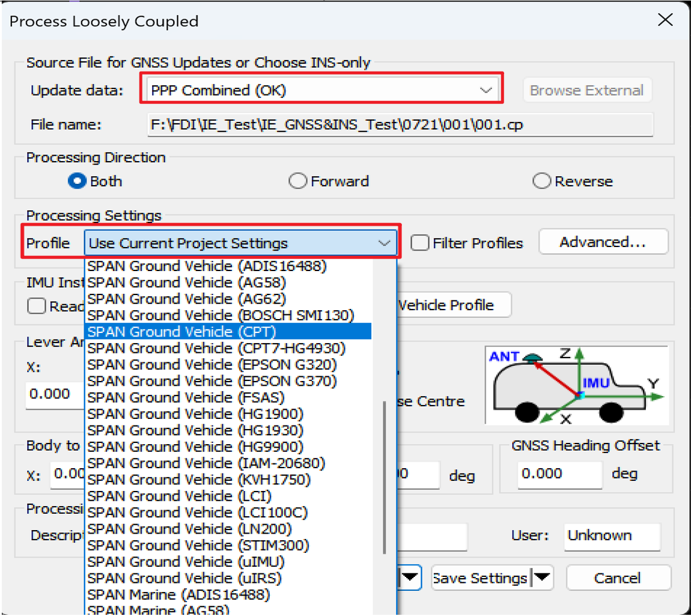Select SPAN Marine (ADIS16488) profile
Image resolution: width=691 pixels, height=616 pixels.
coord(228,594)
